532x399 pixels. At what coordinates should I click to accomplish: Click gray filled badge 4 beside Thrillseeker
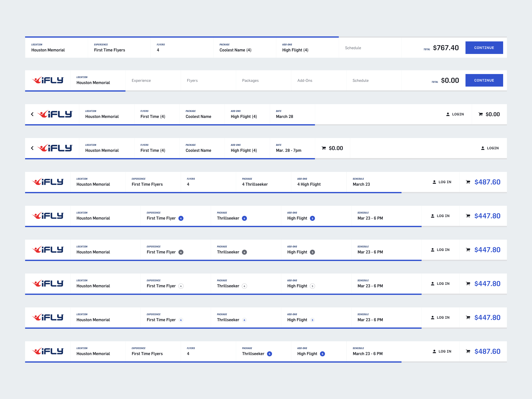point(244,252)
